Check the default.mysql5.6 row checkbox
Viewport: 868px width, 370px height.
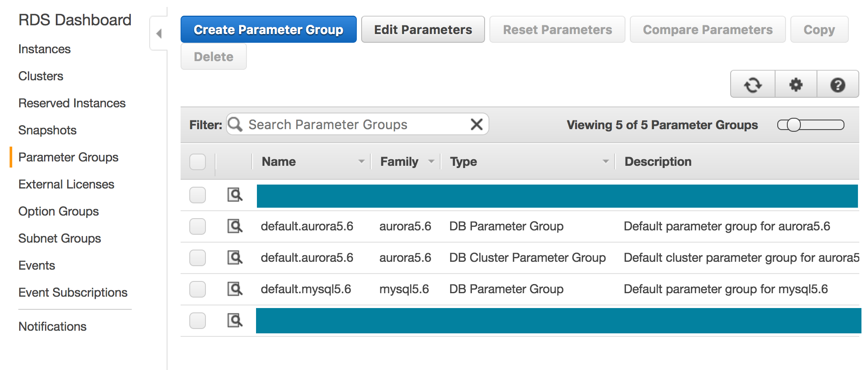point(198,289)
